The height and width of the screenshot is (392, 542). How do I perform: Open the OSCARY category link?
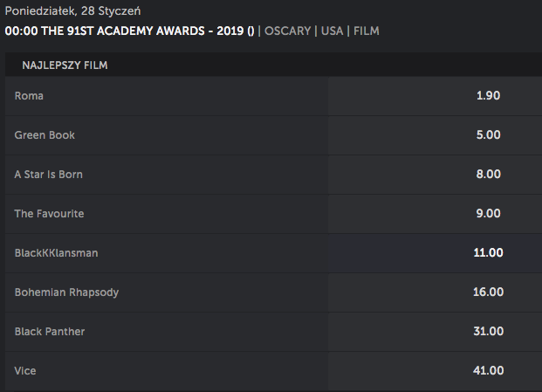point(288,31)
